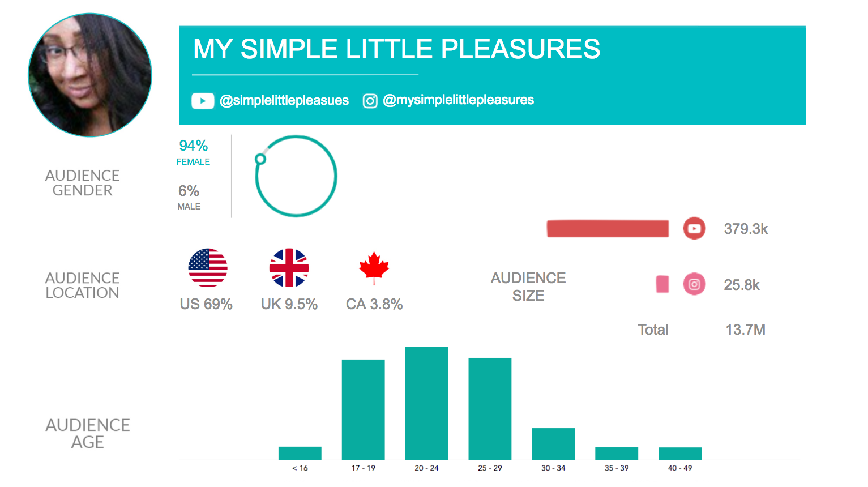This screenshot has height=487, width=868.
Task: Open the @simplelittlepleasues YouTube handle
Action: pyautogui.click(x=284, y=101)
